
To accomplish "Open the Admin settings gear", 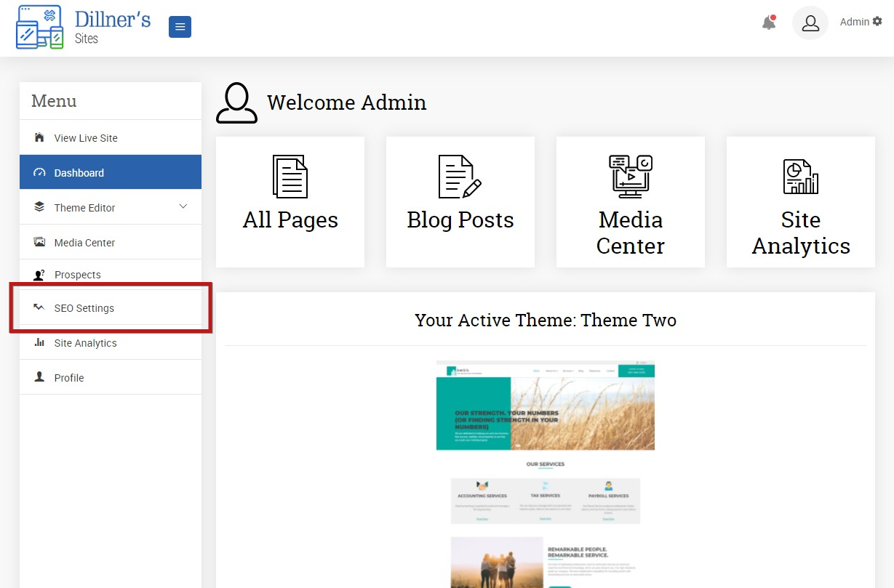I will [x=877, y=22].
